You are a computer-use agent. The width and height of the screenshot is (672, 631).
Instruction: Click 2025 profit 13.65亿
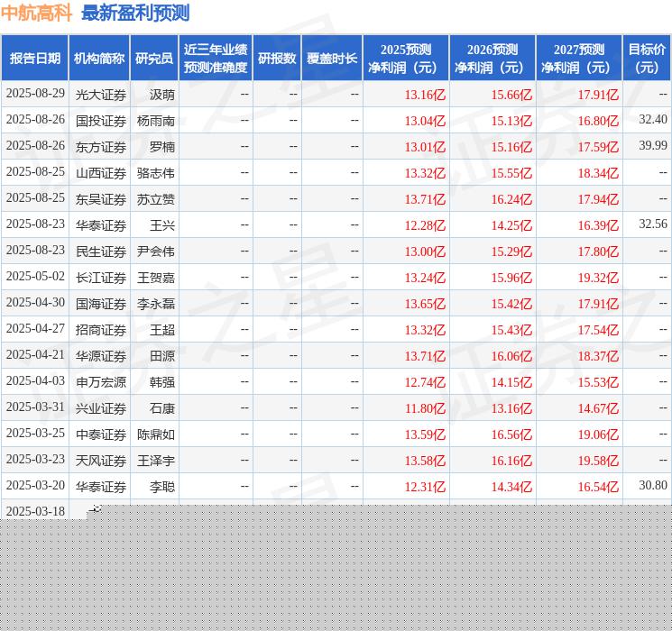[x=425, y=304]
